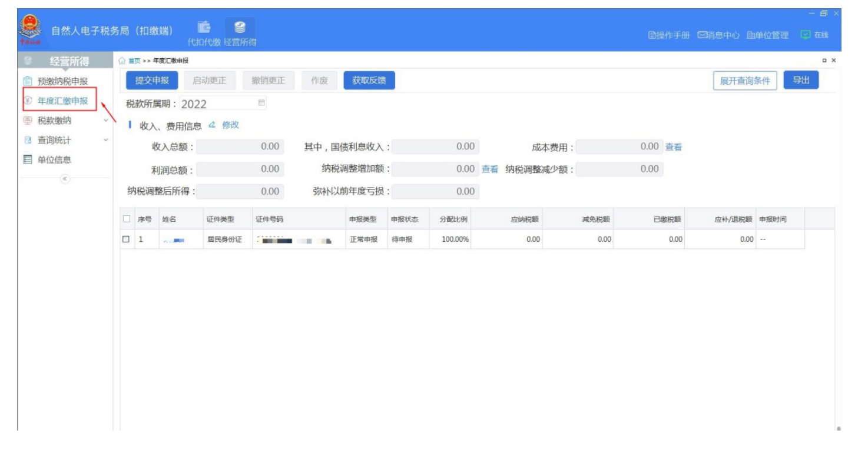Expand the 查询统计 sidebar menu
This screenshot has height=460, width=868.
[x=65, y=140]
